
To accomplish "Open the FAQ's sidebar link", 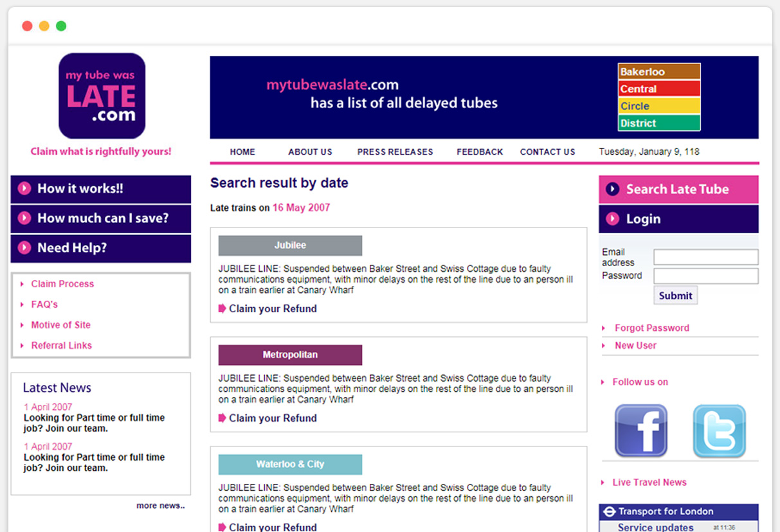I will [44, 304].
